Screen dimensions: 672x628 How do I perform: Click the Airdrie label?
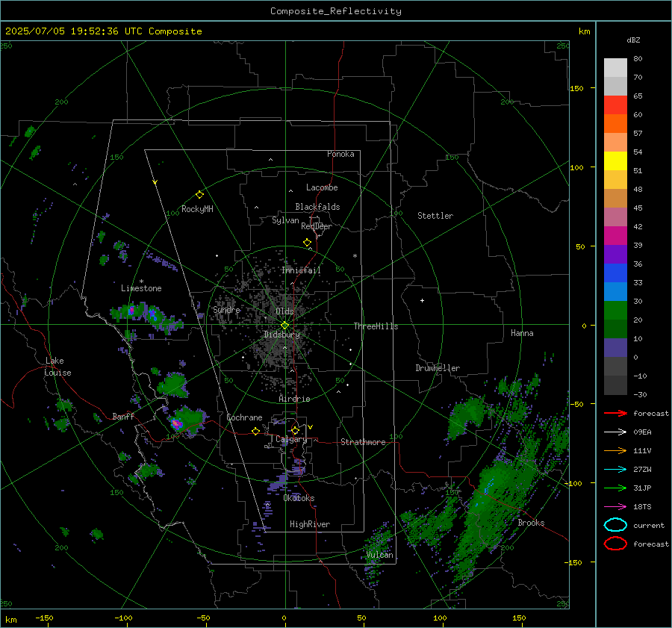[x=294, y=399]
